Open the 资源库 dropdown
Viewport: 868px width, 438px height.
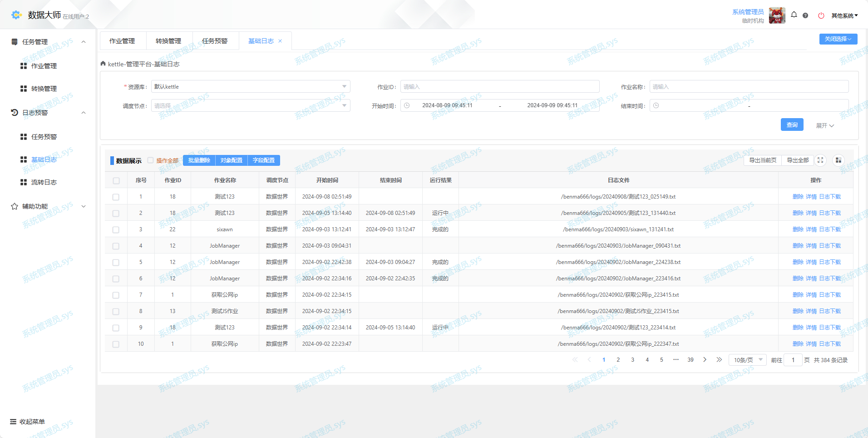251,86
